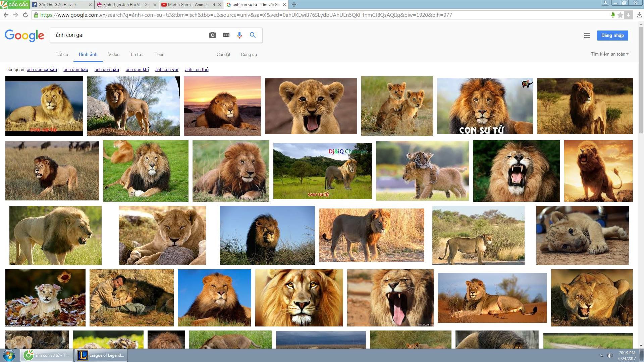644x362 pixels.
Task: Switch to Góc Thư Giãn Haivler browser tab
Action: [x=58, y=5]
